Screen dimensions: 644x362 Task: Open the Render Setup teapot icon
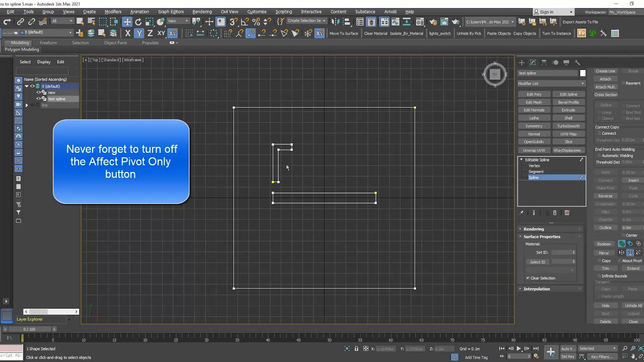pos(433,22)
